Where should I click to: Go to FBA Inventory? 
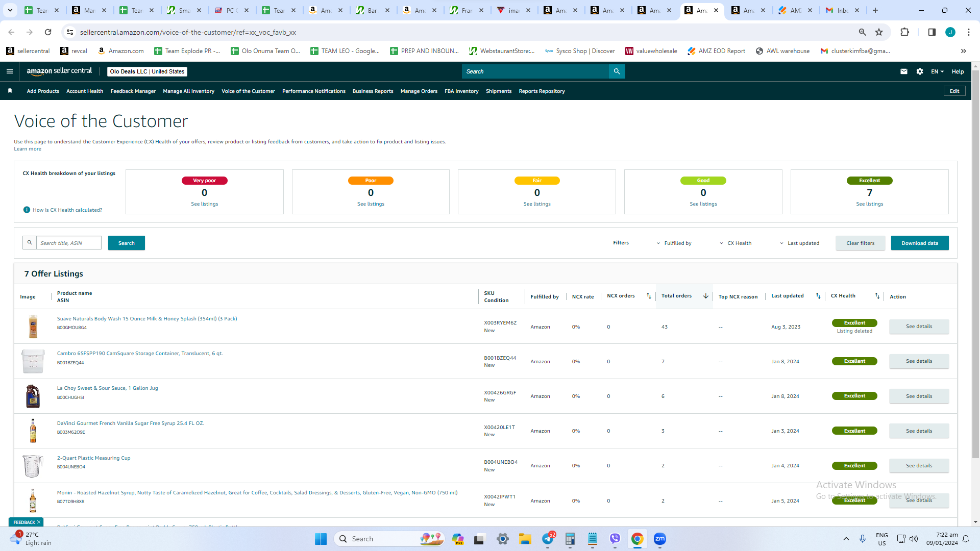461,91
